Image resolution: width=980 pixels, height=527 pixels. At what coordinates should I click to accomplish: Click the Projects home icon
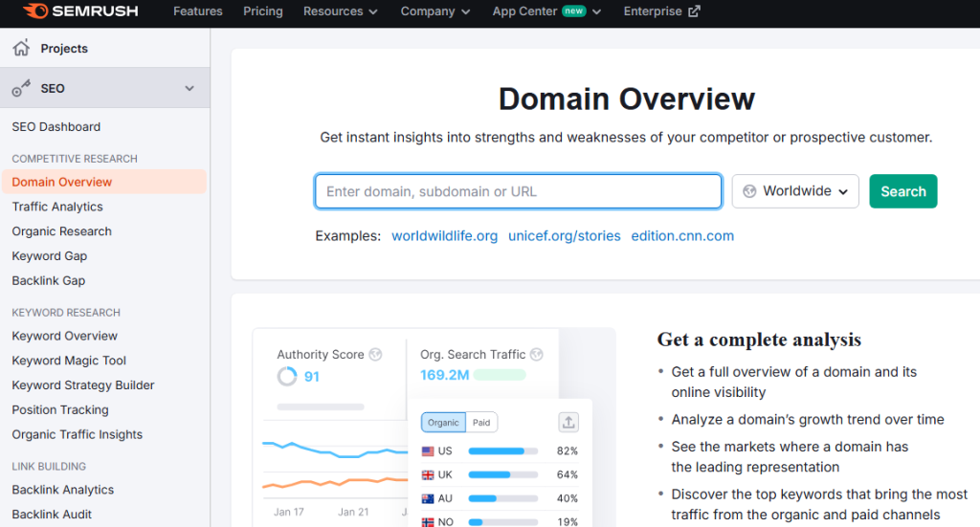21,48
